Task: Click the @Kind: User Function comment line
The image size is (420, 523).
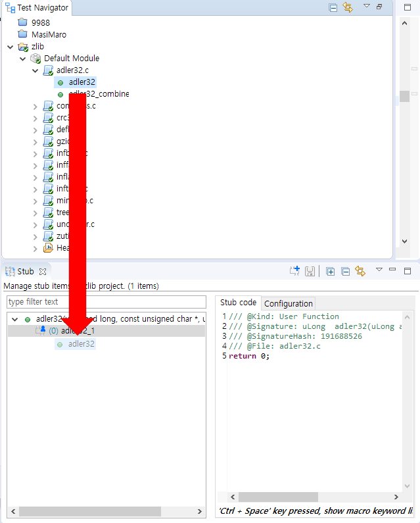Action: tap(284, 316)
